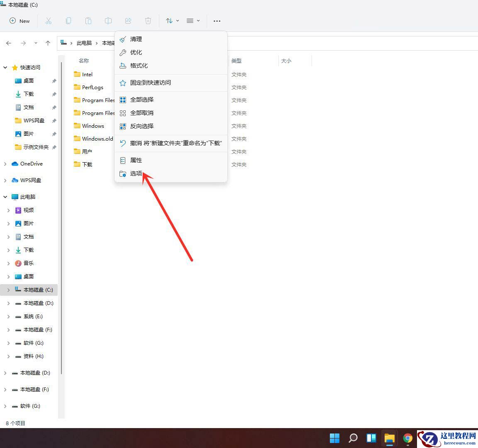Image resolution: width=478 pixels, height=448 pixels.
Task: Click the Paste icon on the toolbar
Action: tap(88, 21)
